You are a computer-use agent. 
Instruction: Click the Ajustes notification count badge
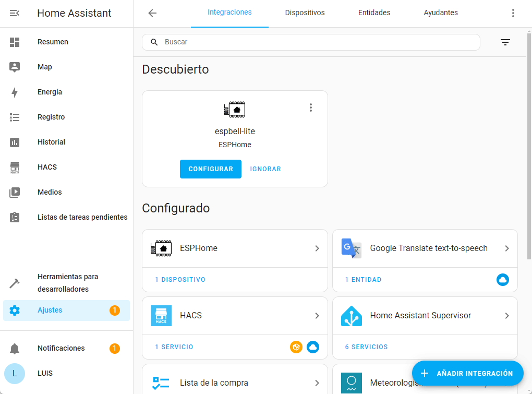pos(115,310)
